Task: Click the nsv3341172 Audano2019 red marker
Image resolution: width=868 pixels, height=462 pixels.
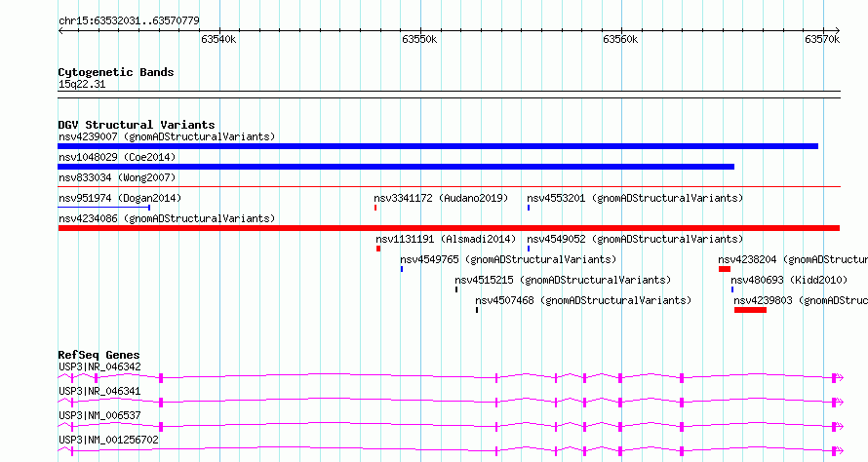Action: point(375,208)
